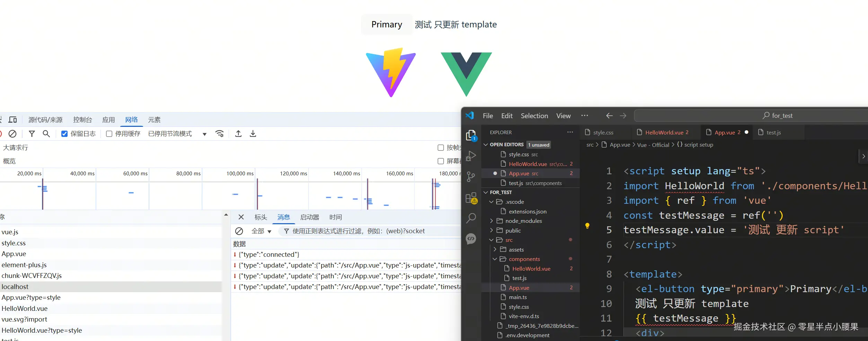Screen dimensions: 868x341
Task: Collapse the components folder
Action: point(495,259)
